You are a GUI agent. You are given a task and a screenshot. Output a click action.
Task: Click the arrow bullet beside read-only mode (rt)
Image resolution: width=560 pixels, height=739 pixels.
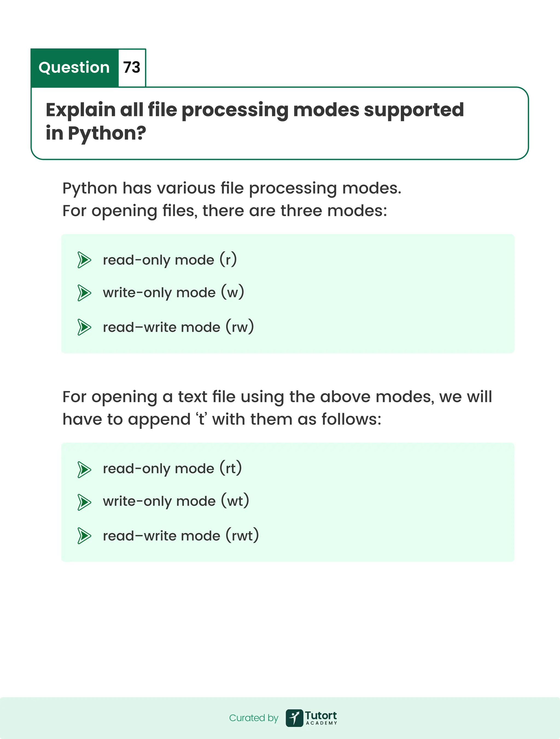point(84,469)
